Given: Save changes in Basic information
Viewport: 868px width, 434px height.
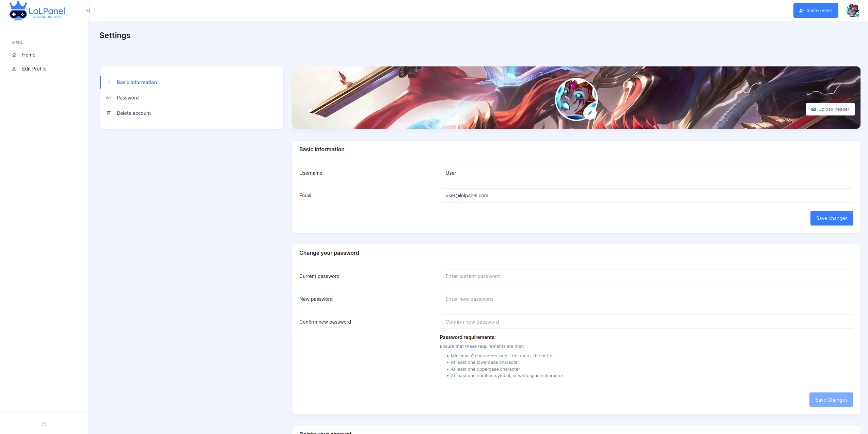Looking at the screenshot, I should pos(831,218).
